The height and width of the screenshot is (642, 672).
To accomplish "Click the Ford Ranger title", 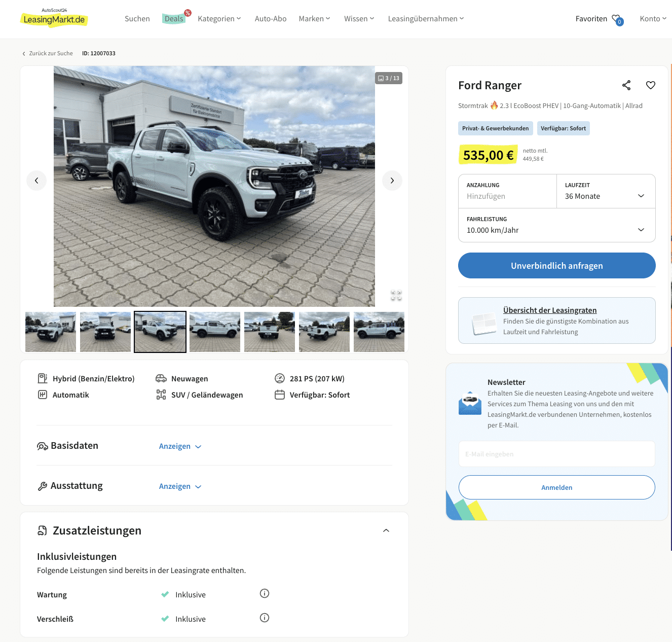I will [x=490, y=85].
